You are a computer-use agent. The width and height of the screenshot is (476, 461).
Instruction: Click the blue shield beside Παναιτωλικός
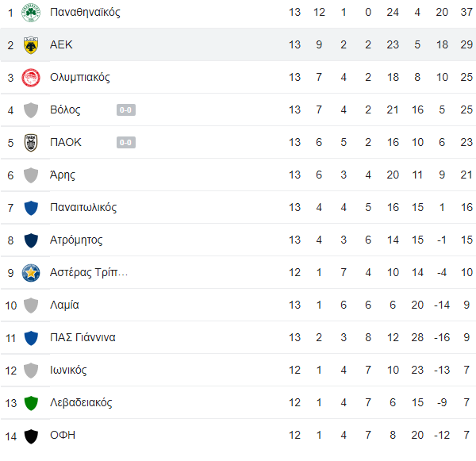31,208
